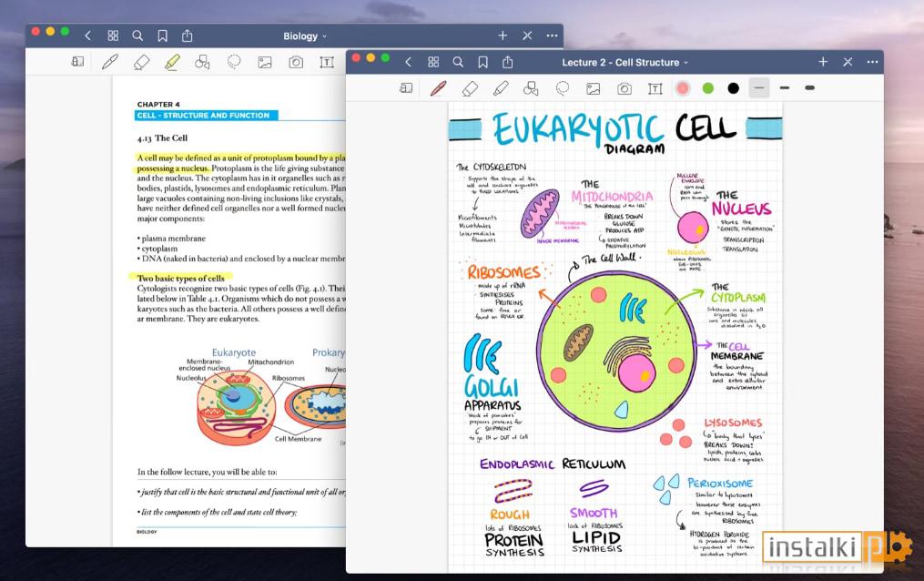The image size is (924, 581).
Task: Select the Eraser tool in Lecture 2 window
Action: click(x=470, y=88)
